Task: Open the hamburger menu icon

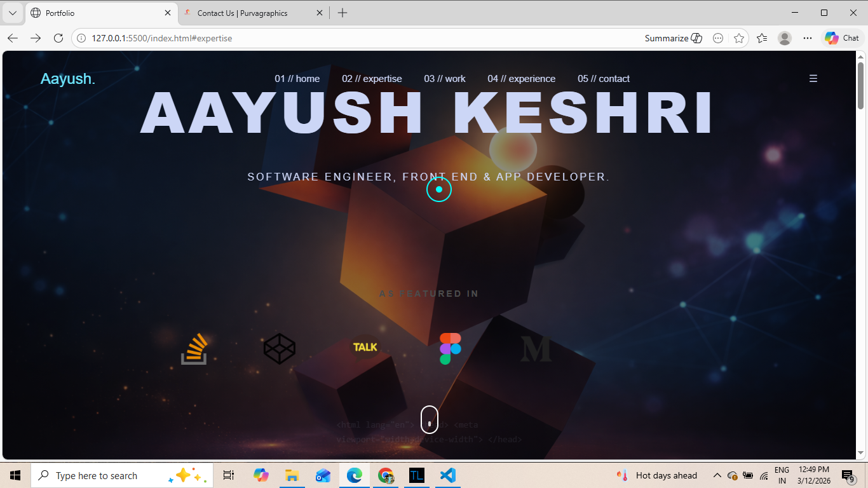Action: (x=813, y=79)
